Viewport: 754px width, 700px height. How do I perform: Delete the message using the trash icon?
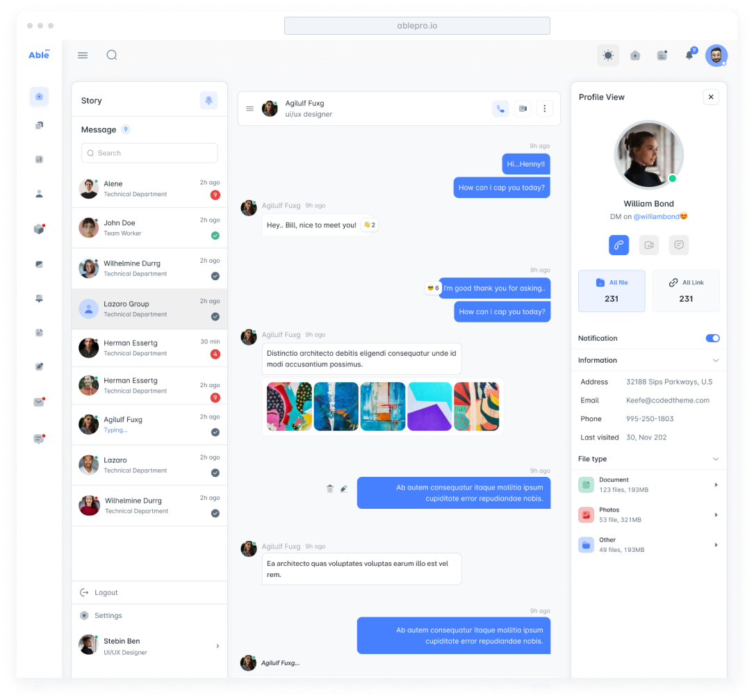point(330,489)
